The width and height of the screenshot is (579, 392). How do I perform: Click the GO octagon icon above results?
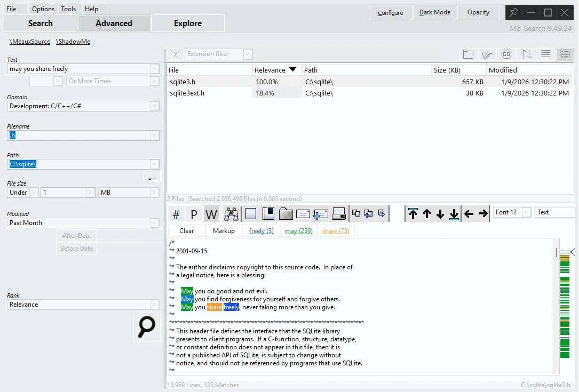point(506,54)
